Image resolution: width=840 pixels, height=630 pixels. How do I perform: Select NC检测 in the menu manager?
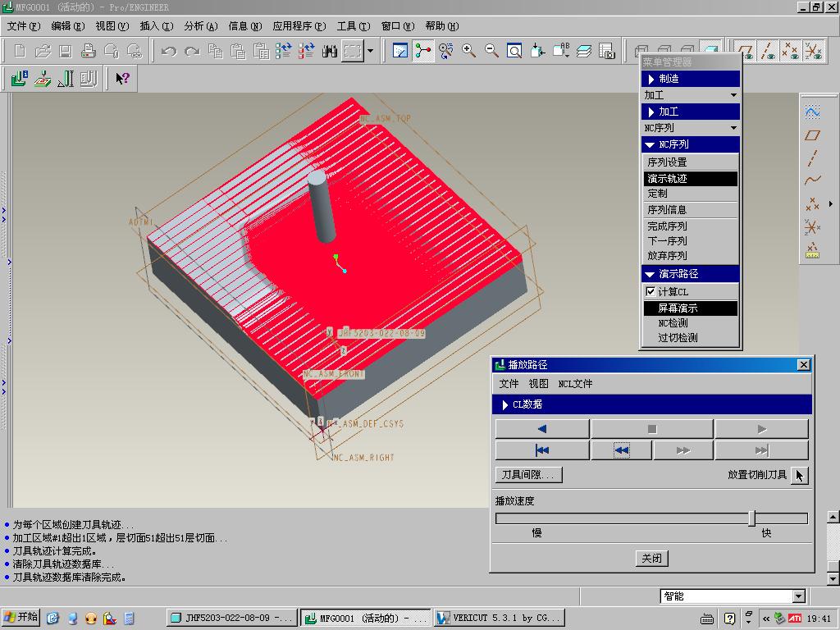point(690,323)
